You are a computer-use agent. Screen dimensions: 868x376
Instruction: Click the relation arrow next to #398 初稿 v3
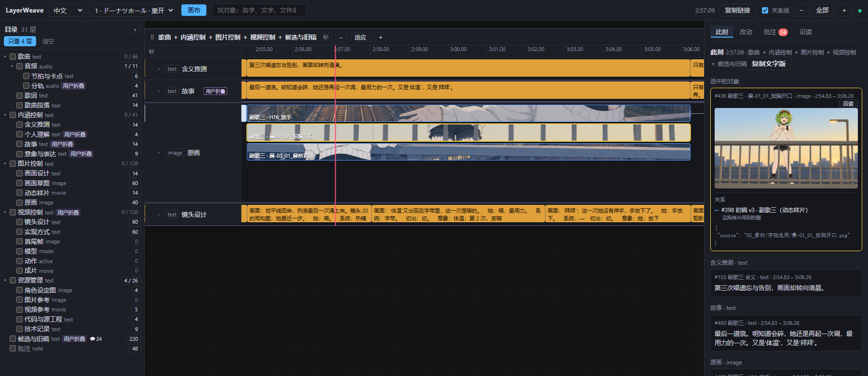pyautogui.click(x=717, y=210)
